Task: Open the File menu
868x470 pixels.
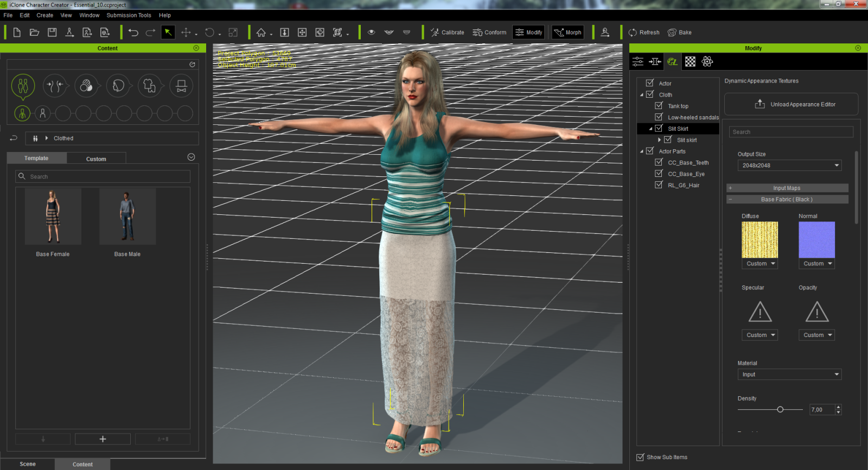Action: click(8, 15)
